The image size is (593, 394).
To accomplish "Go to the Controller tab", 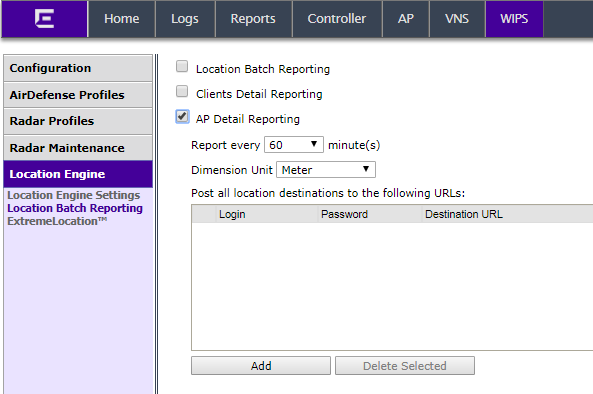I will coord(337,19).
